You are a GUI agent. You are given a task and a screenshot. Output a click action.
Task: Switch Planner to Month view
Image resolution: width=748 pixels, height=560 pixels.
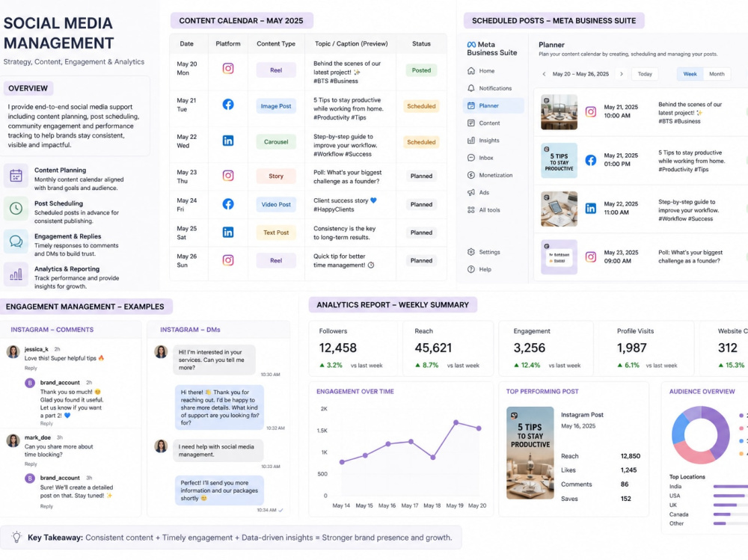pyautogui.click(x=717, y=74)
